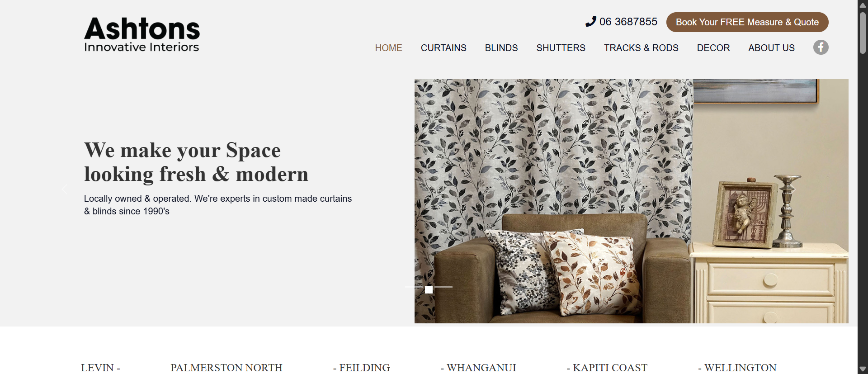
Task: Book Your FREE Measure & Quote
Action: (x=747, y=22)
